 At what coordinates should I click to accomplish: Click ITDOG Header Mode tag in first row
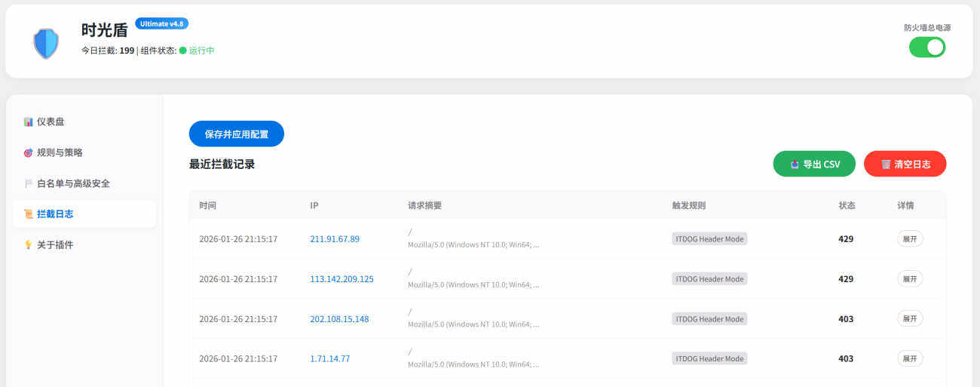point(709,238)
